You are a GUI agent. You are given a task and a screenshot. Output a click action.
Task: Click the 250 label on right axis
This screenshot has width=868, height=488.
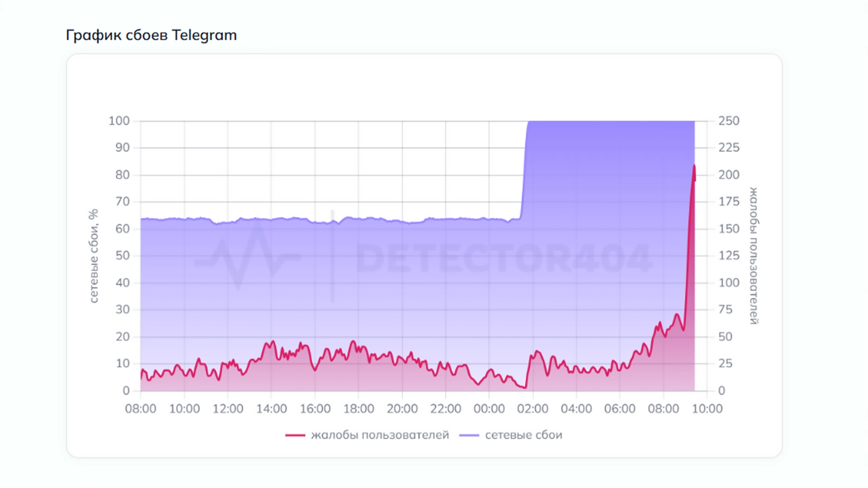729,121
